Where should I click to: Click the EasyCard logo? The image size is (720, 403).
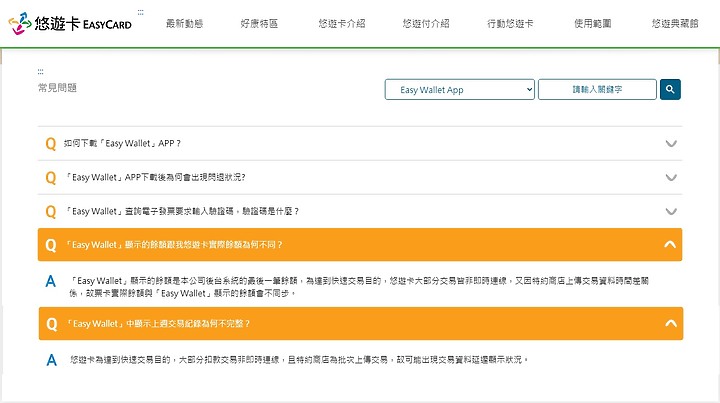70,23
